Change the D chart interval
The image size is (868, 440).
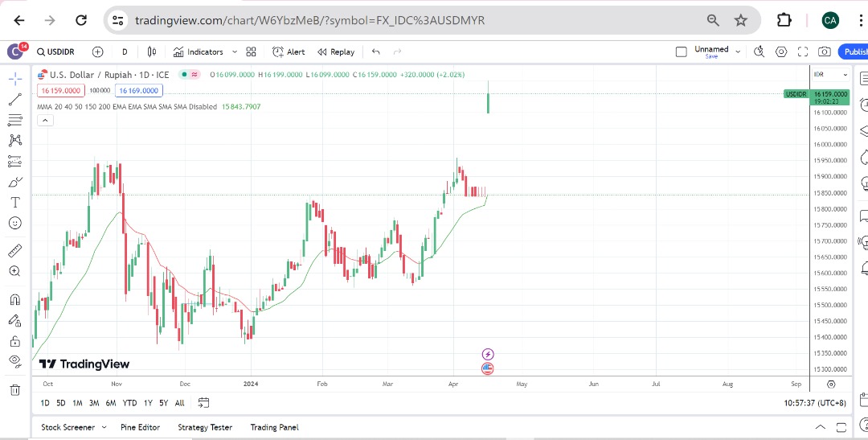125,52
